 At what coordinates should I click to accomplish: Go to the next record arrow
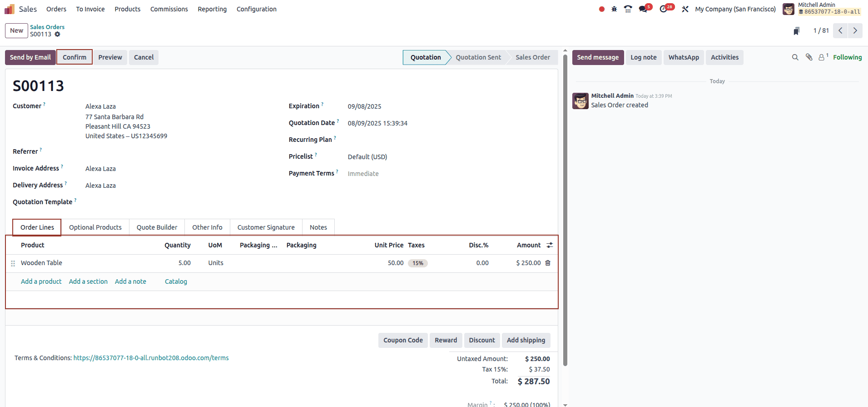click(855, 30)
